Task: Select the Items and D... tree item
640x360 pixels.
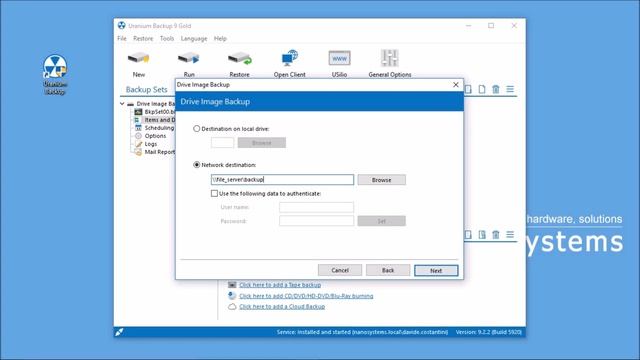Action: click(x=155, y=120)
